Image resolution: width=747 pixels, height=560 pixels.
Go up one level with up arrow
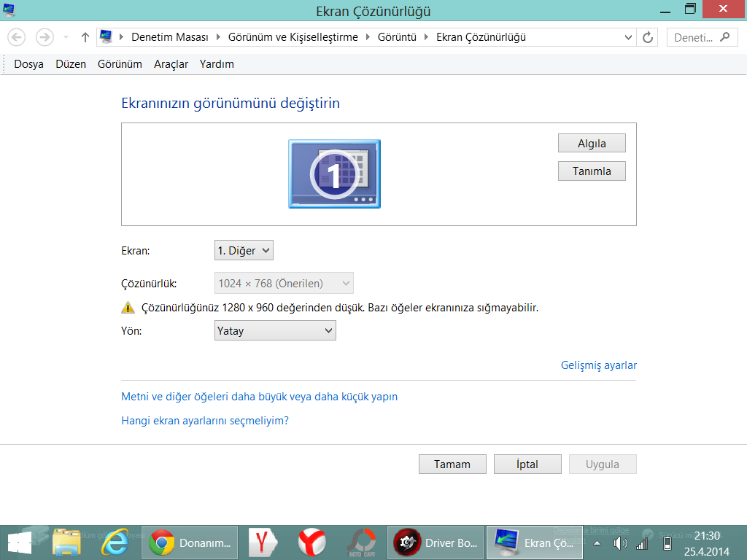point(85,37)
